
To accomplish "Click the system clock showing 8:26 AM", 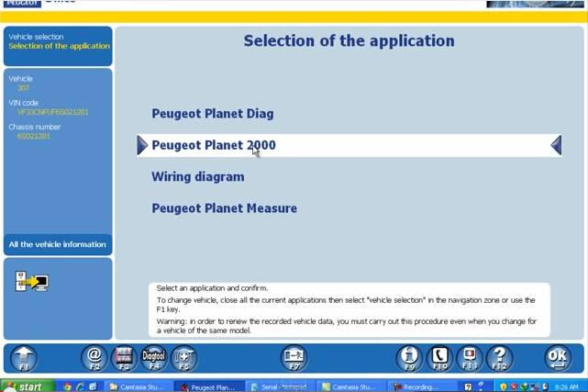I will click(567, 387).
